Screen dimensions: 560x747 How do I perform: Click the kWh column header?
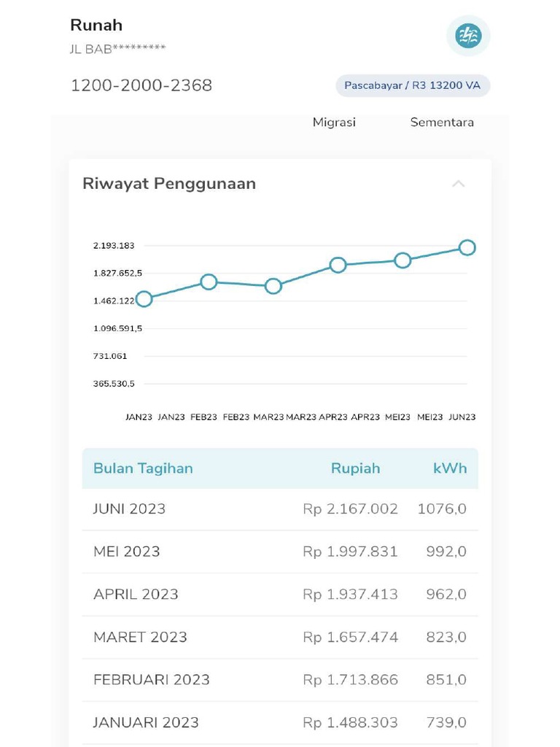coord(450,468)
